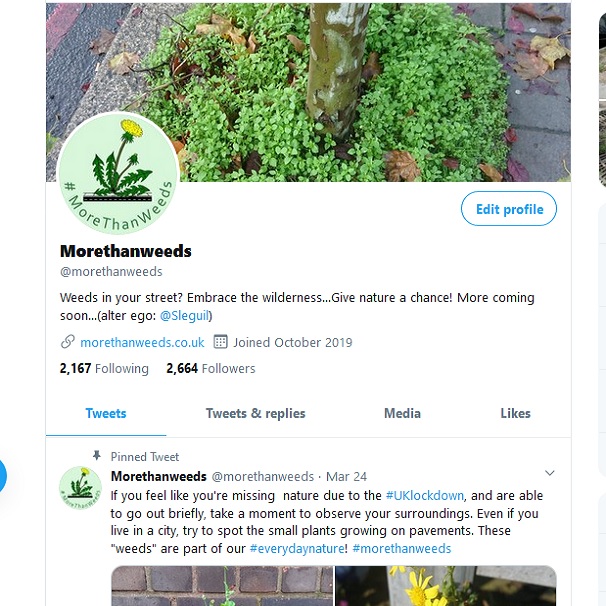
Task: Click the blue circle at left edge
Action: (2, 476)
